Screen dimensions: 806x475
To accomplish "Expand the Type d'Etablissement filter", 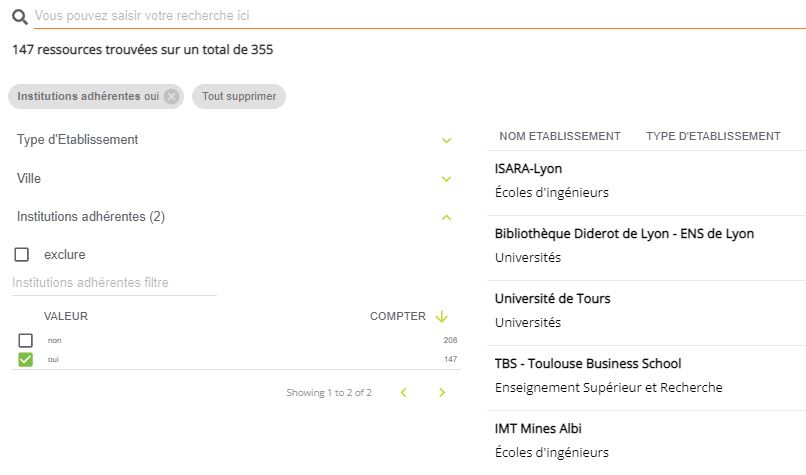I will tap(446, 140).
